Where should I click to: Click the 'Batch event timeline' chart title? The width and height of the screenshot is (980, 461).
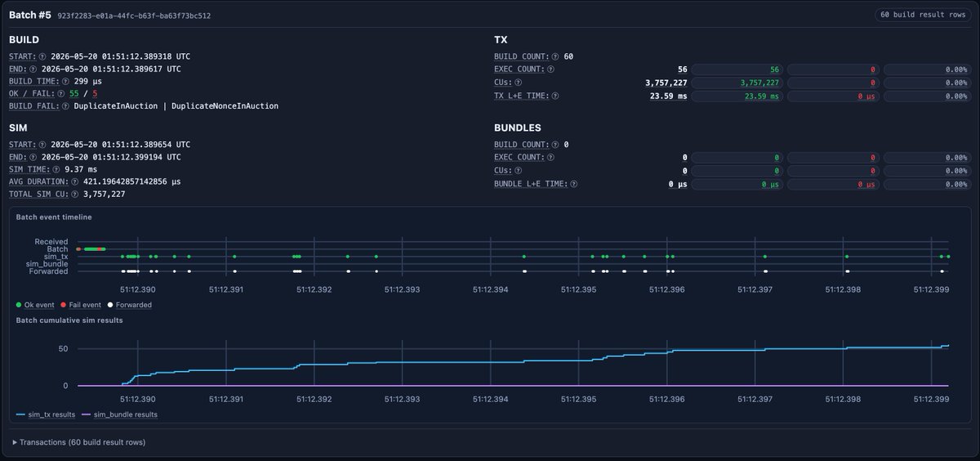click(x=54, y=217)
